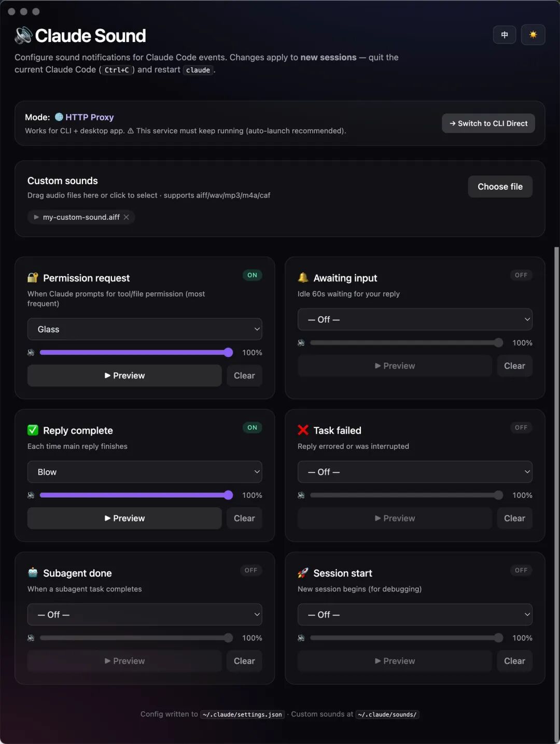This screenshot has height=744, width=560.
Task: Clear the Task failed sound
Action: [514, 518]
